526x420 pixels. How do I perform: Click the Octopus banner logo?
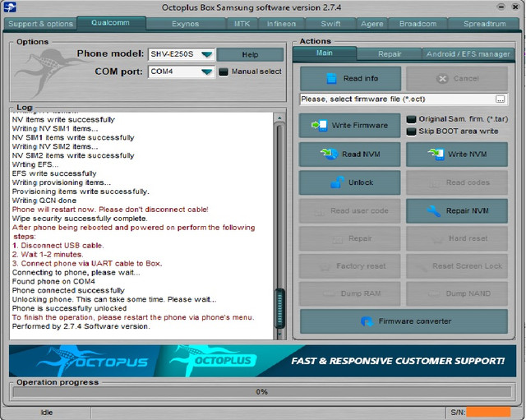click(92, 361)
